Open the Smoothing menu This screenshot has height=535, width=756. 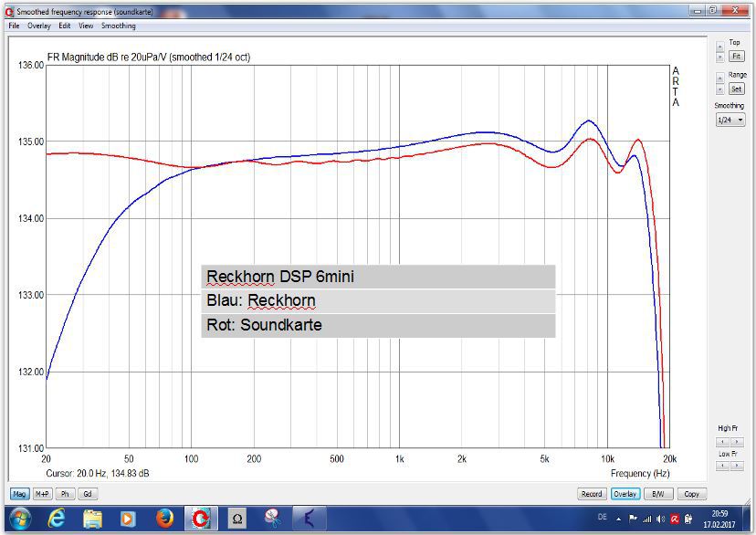[118, 26]
